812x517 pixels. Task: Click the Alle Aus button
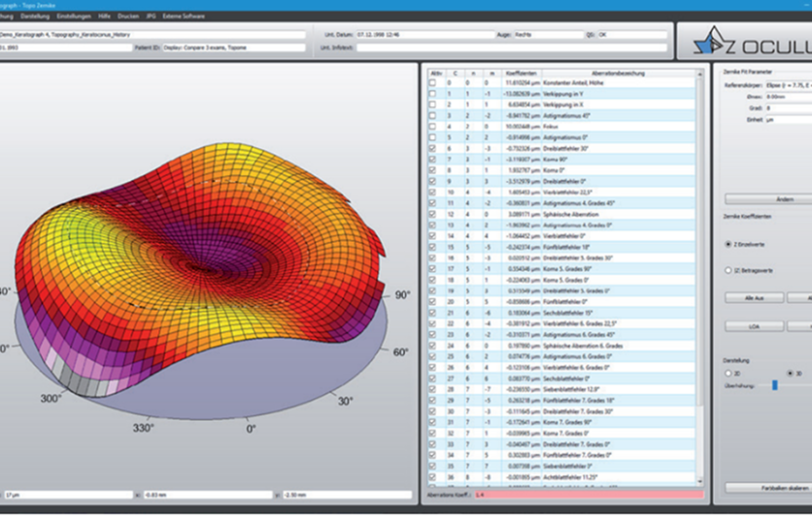[755, 298]
